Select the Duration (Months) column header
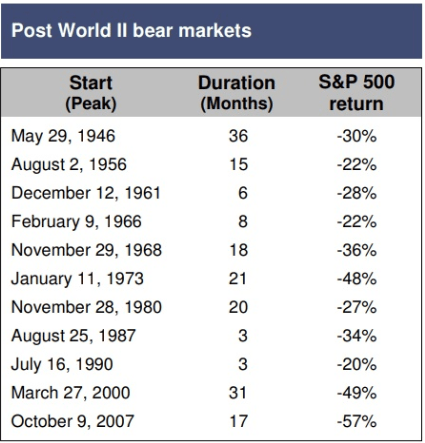The image size is (425, 443). click(237, 93)
